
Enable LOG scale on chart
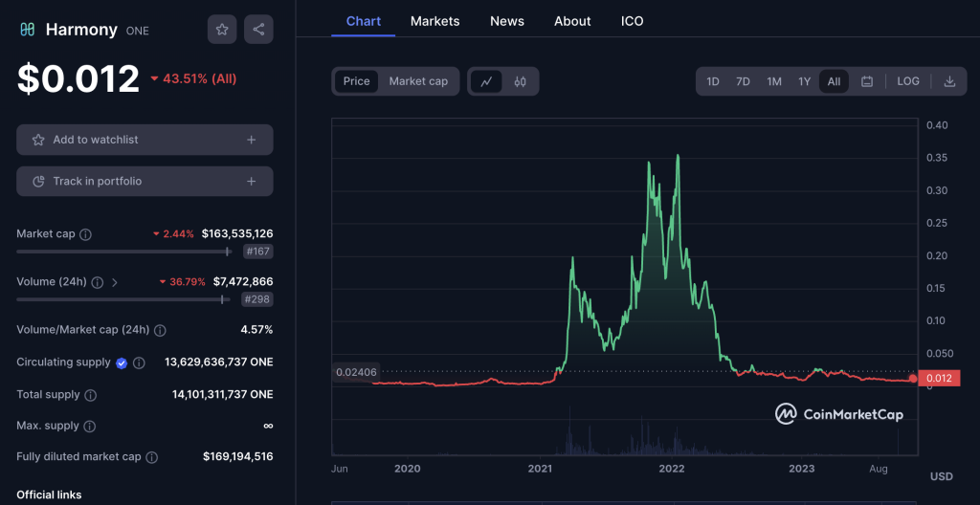pyautogui.click(x=908, y=81)
